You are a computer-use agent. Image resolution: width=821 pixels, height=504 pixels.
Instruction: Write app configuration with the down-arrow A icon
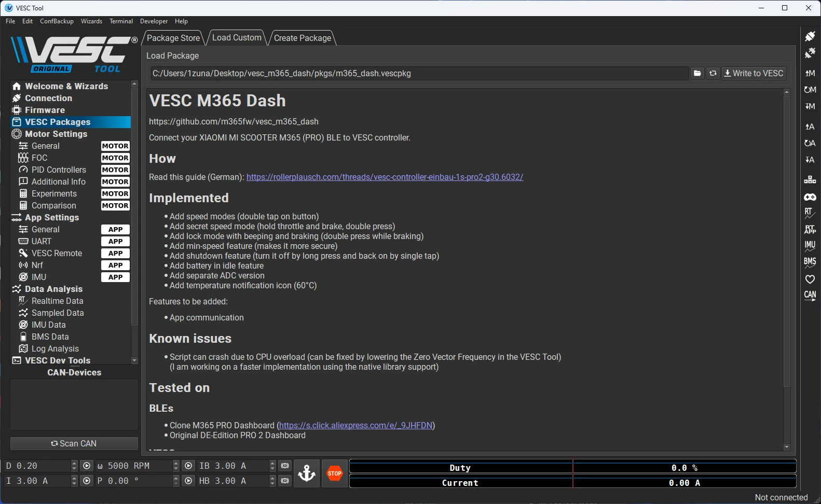coord(810,160)
